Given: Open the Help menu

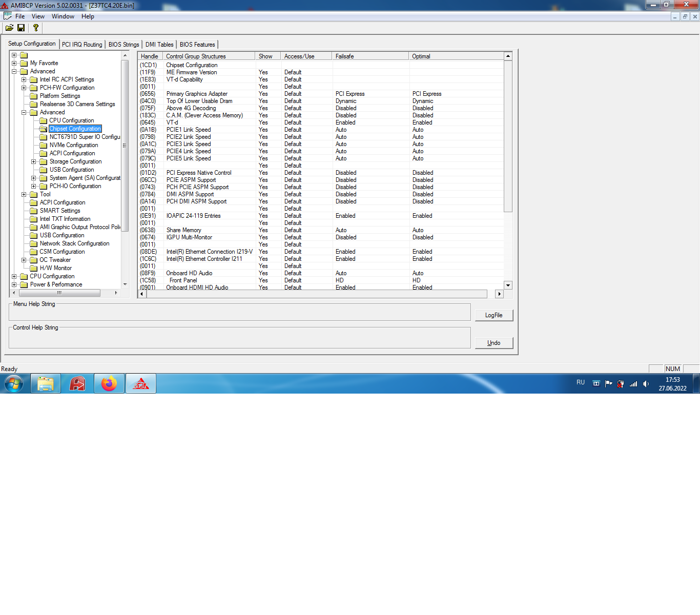Looking at the screenshot, I should coord(88,16).
